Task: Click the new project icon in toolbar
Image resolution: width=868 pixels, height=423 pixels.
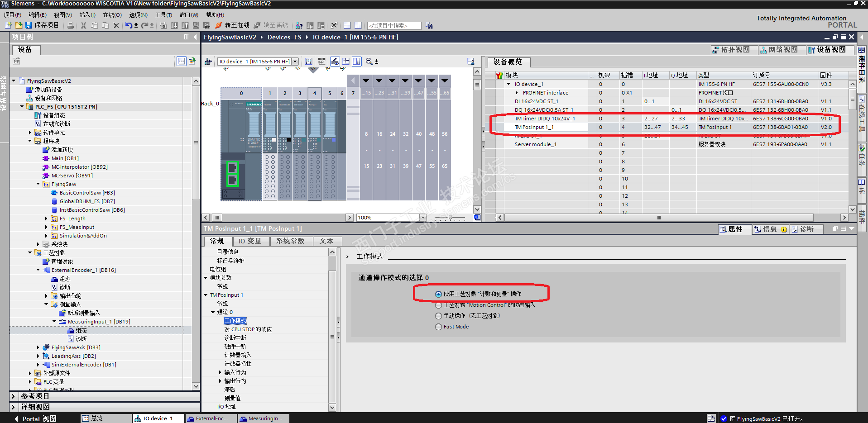Action: pos(8,25)
